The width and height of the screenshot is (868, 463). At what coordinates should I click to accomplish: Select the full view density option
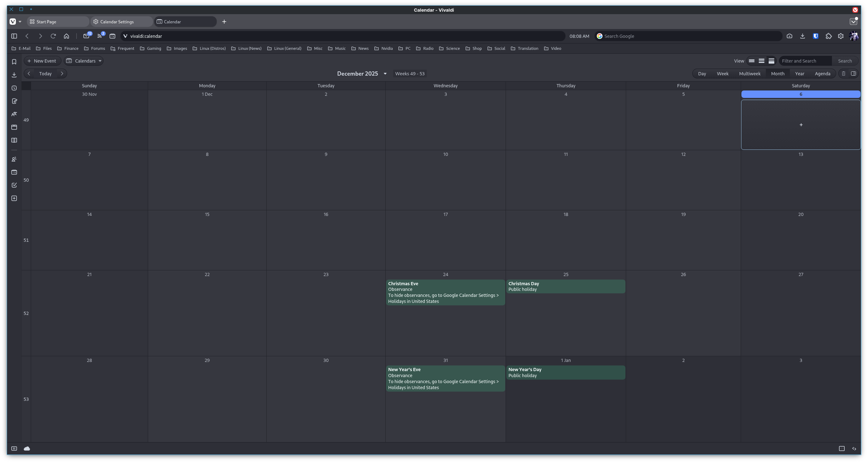[771, 61]
